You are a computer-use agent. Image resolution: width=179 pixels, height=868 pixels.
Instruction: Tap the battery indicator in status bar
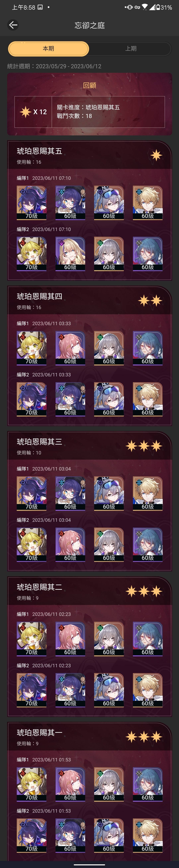tap(165, 7)
